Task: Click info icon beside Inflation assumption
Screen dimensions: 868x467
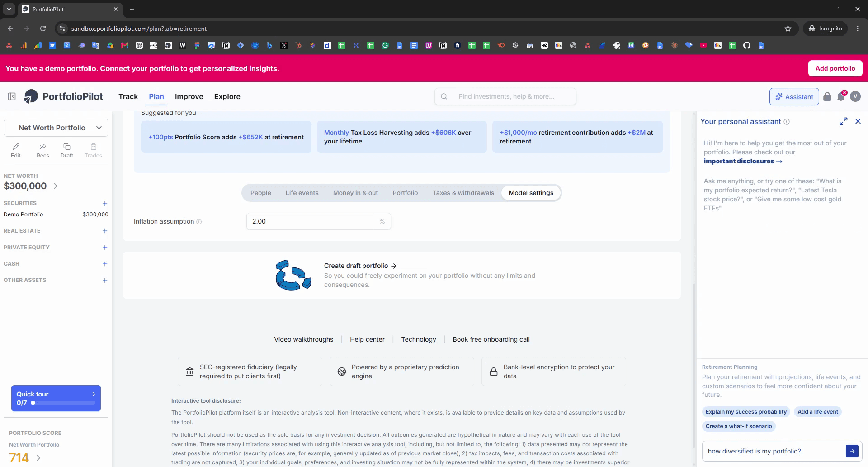Action: (x=199, y=222)
